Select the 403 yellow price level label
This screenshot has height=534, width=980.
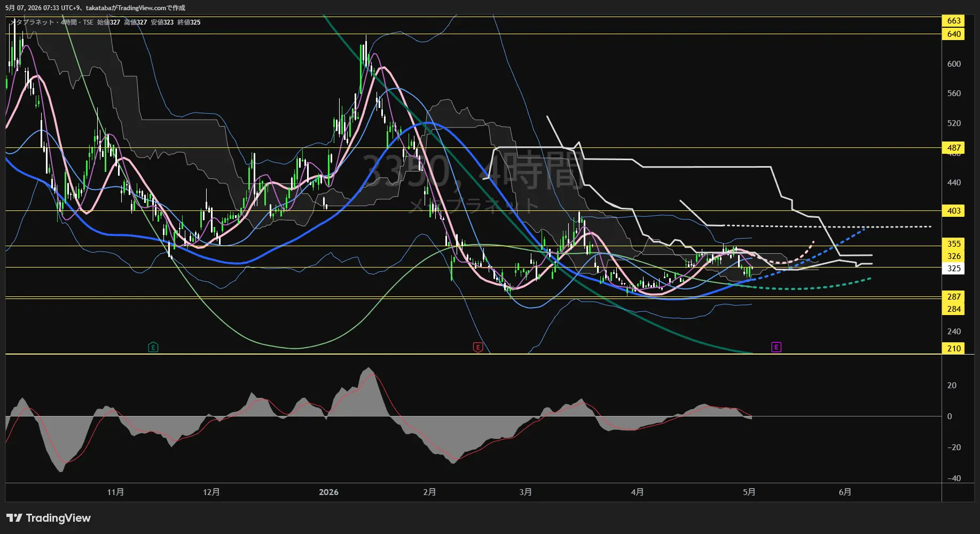(953, 211)
